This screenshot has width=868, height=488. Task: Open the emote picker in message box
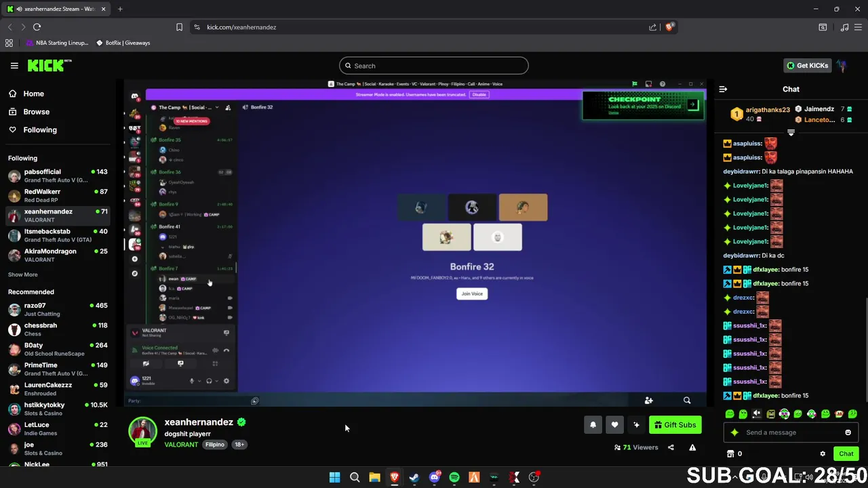coord(848,432)
